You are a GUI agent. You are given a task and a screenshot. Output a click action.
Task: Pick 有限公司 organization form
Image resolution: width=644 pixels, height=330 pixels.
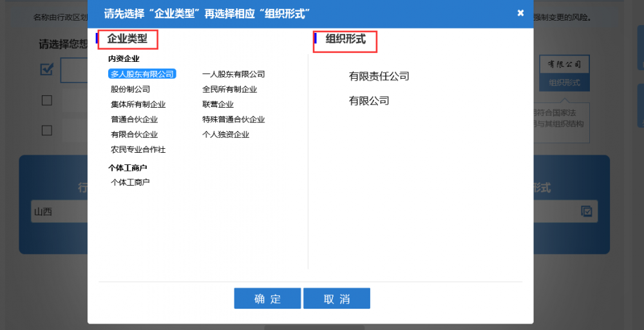[369, 101]
